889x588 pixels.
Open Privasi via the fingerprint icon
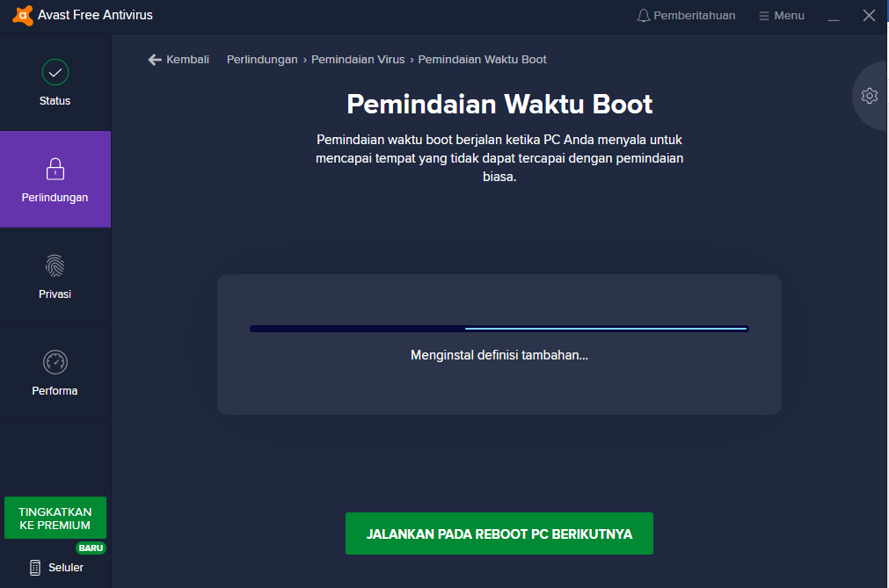[x=55, y=265]
